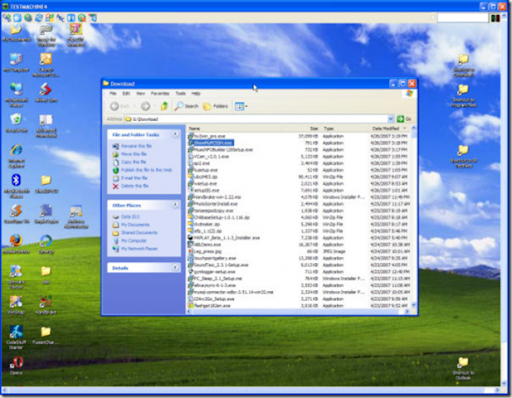Launch Internet Explorer from desktop

click(x=16, y=155)
